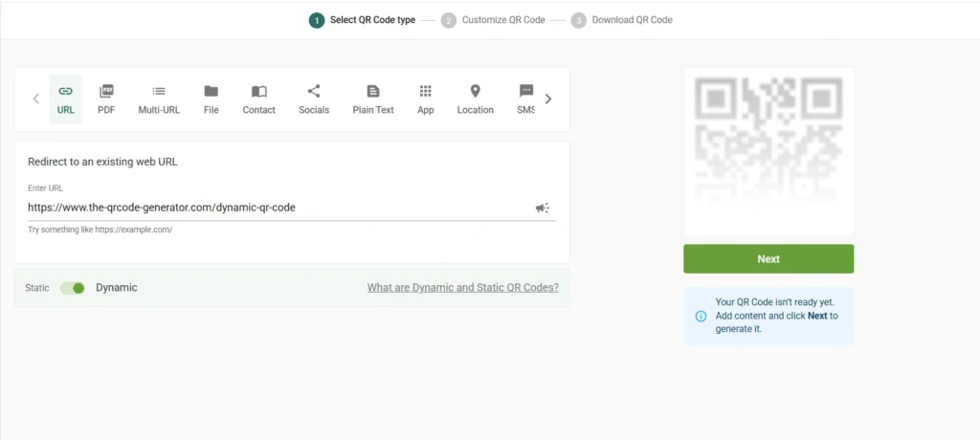Image resolution: width=980 pixels, height=440 pixels.
Task: Choose the App grid QR type
Action: coord(426,99)
